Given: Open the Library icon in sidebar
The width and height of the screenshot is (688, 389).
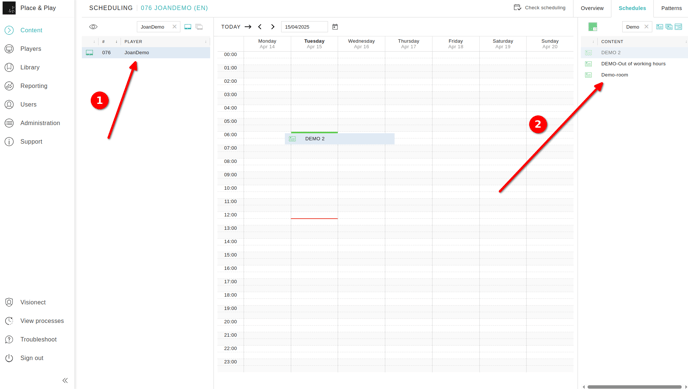Looking at the screenshot, I should click(x=9, y=68).
